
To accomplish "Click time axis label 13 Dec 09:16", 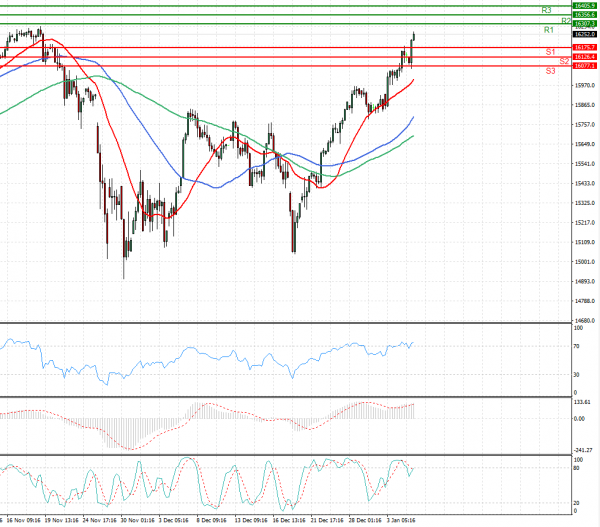I will (251, 520).
